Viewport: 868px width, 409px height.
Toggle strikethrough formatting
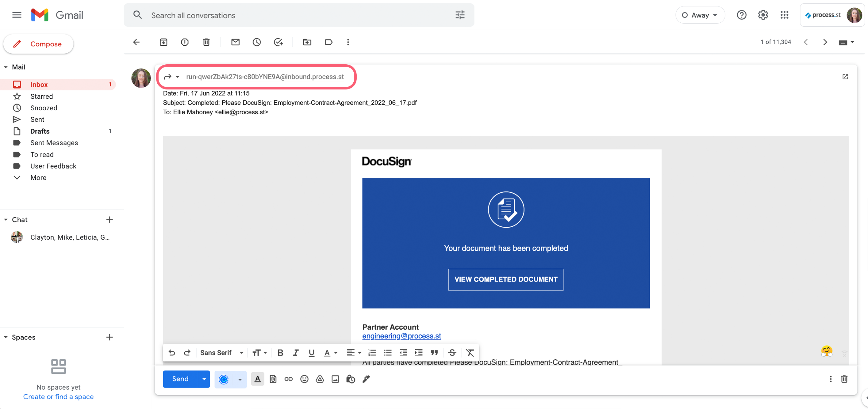pyautogui.click(x=452, y=352)
